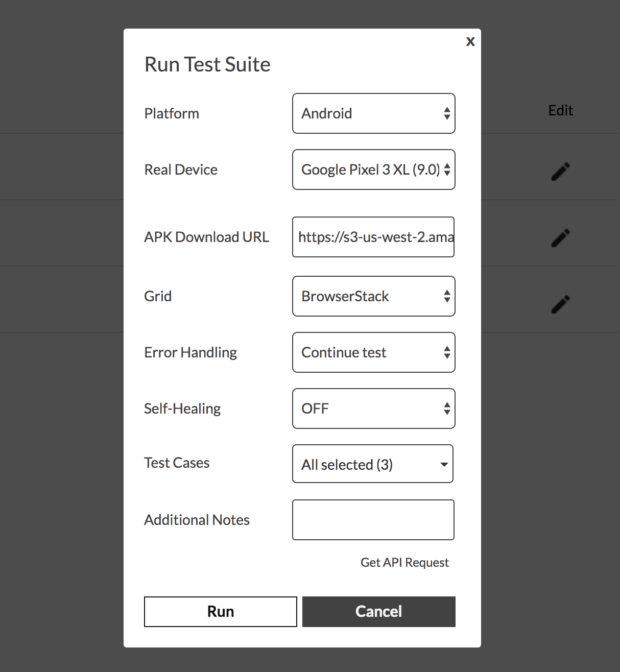The image size is (620, 672).
Task: Click the pencil edit icon in first row
Action: pyautogui.click(x=560, y=172)
